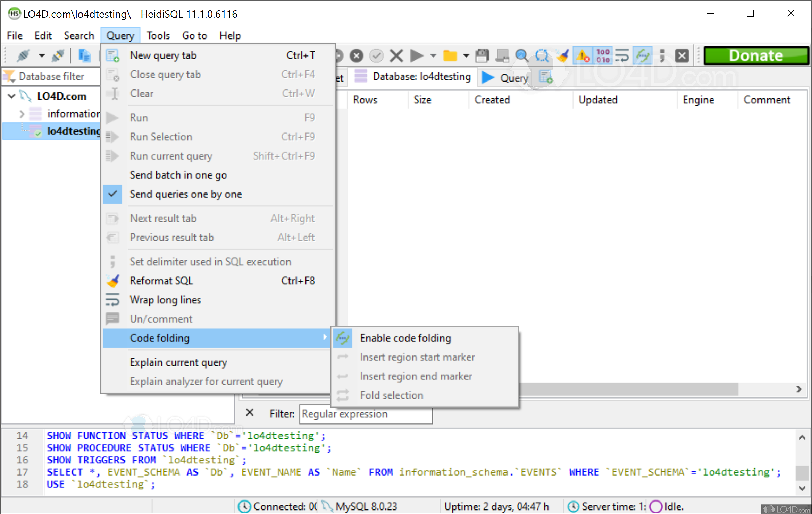This screenshot has width=812, height=514.
Task: Click the open-file folder toolbar icon
Action: pos(450,55)
